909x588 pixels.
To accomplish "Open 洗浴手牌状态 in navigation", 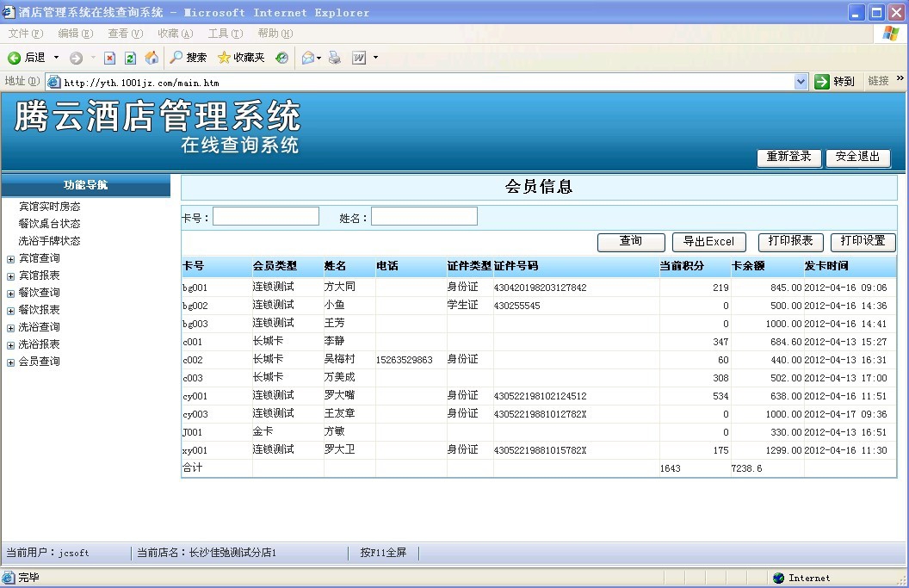I will (49, 241).
